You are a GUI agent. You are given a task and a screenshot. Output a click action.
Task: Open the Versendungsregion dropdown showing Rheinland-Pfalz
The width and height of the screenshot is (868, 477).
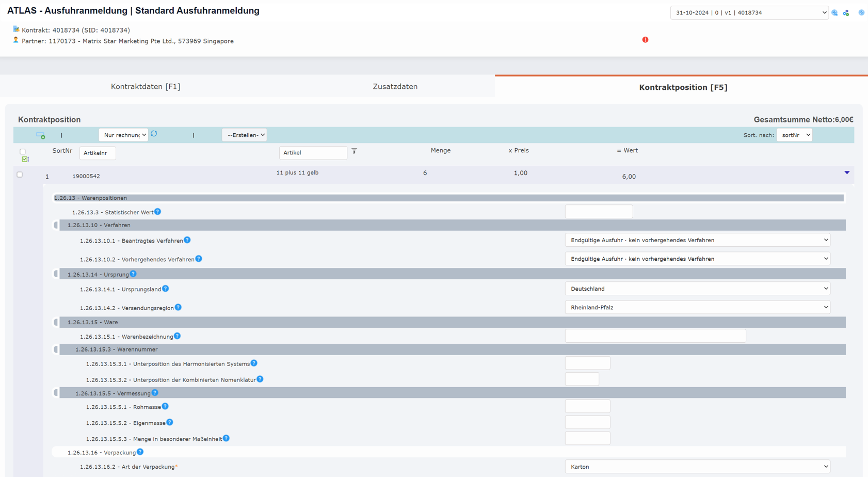click(x=697, y=307)
